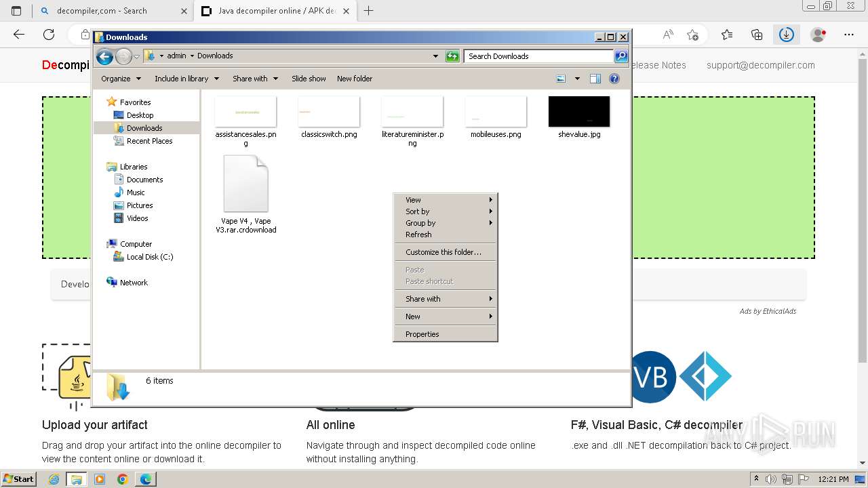Viewport: 868px width, 488px height.
Task: Click the File Explorer taskbar icon
Action: [77, 479]
